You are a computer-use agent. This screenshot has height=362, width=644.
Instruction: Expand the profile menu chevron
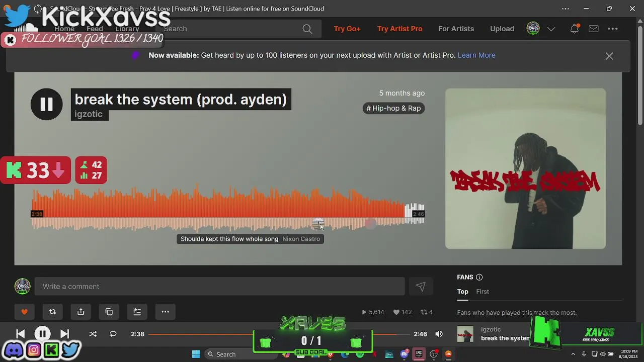[551, 29]
